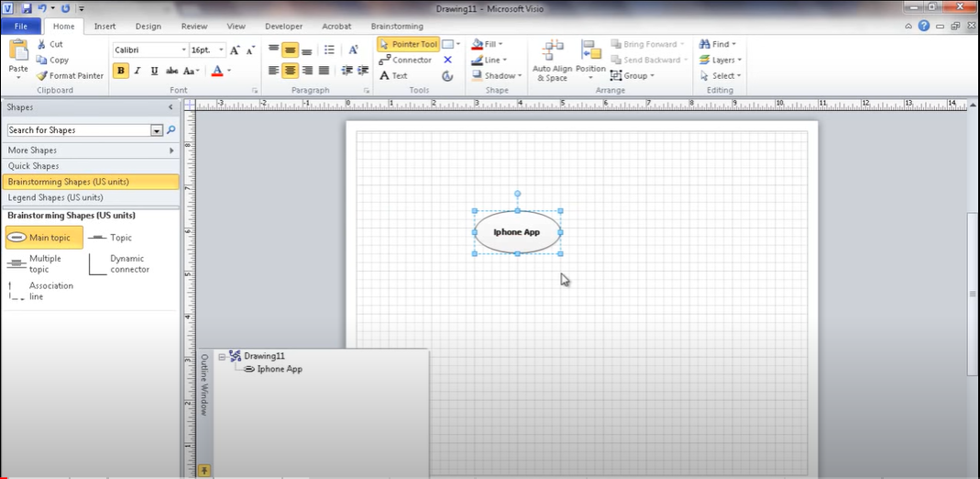Apply the red font color

[x=217, y=71]
